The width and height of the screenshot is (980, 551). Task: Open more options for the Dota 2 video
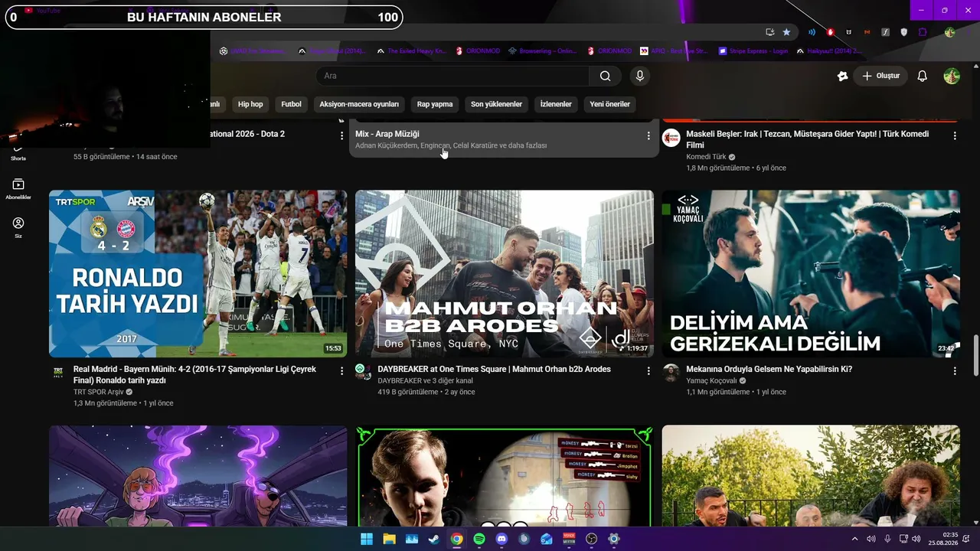pos(341,135)
